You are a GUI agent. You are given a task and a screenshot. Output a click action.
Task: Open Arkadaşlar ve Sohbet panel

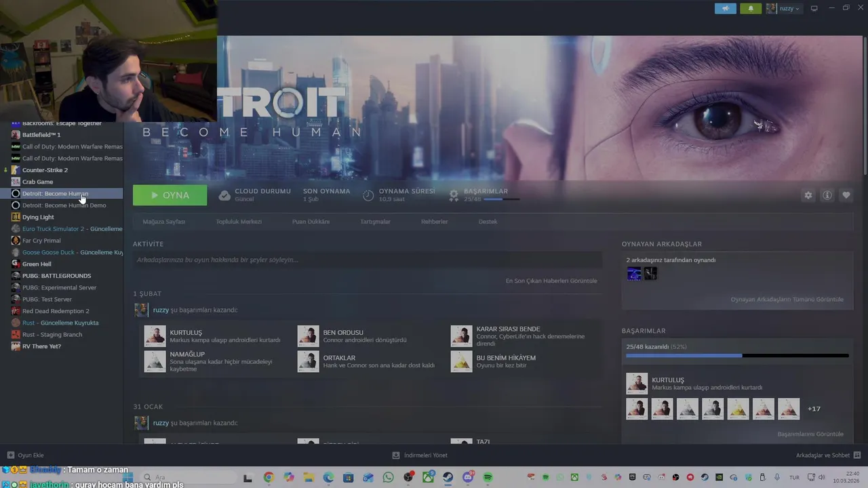click(828, 455)
